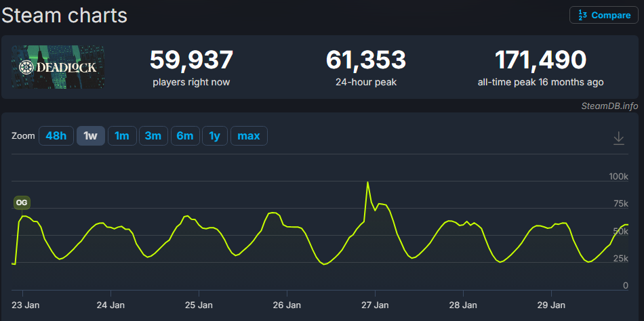Click the 100k y-axis label
644x321 pixels.
click(x=618, y=177)
